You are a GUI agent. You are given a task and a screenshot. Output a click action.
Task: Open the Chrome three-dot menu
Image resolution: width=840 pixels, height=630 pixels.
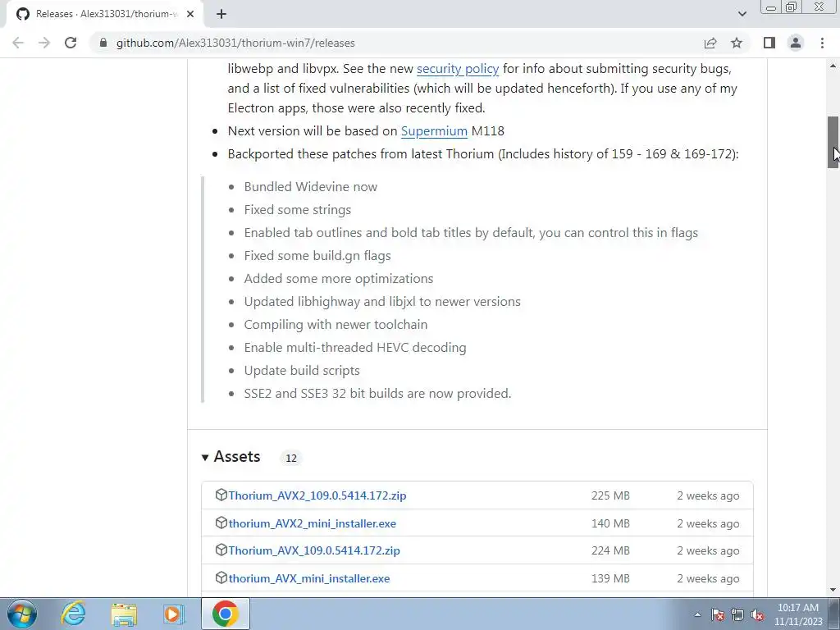pos(822,43)
